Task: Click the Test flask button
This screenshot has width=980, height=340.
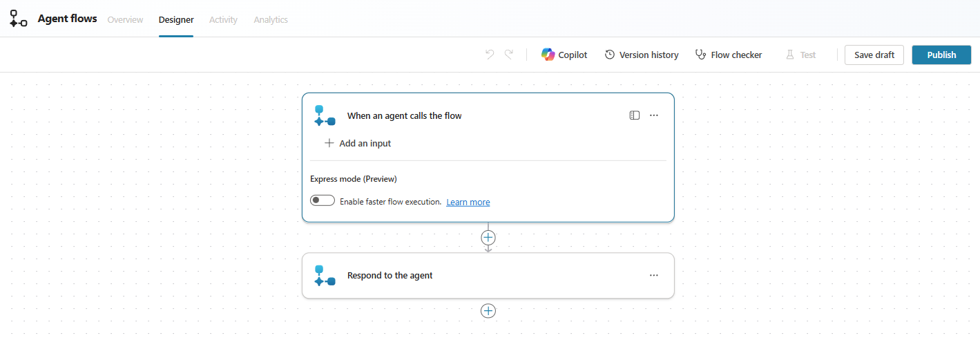Action: pyautogui.click(x=800, y=55)
